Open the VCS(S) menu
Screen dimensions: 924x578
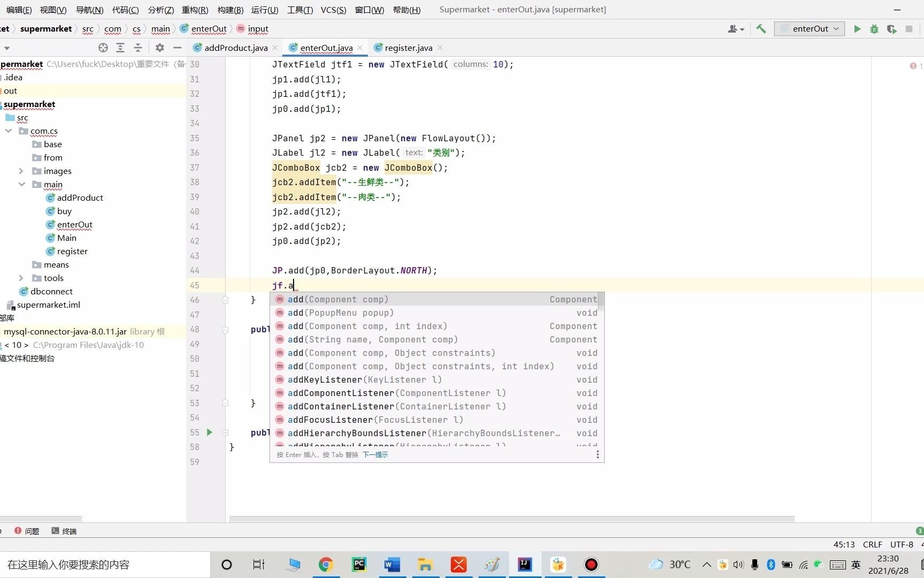coord(334,10)
